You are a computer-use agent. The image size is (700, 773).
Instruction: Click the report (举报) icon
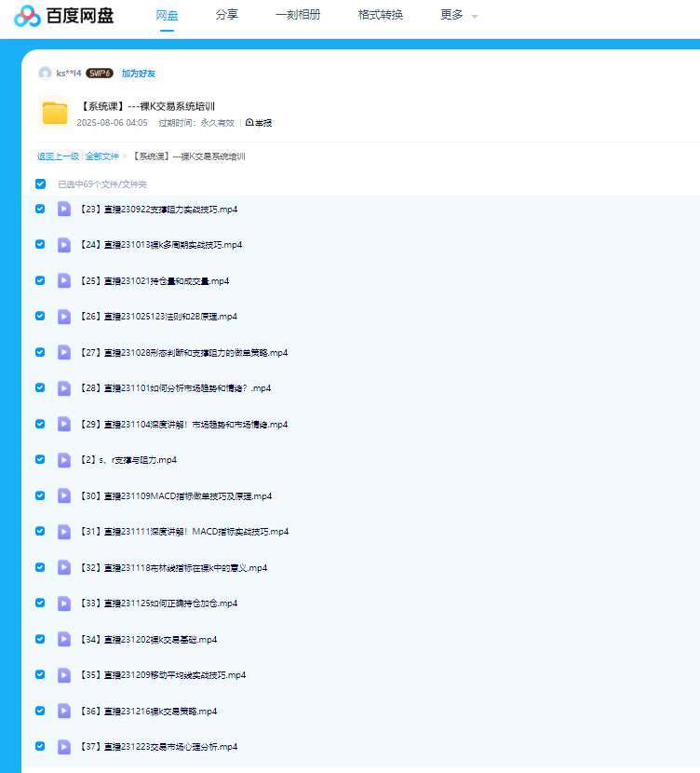(249, 122)
